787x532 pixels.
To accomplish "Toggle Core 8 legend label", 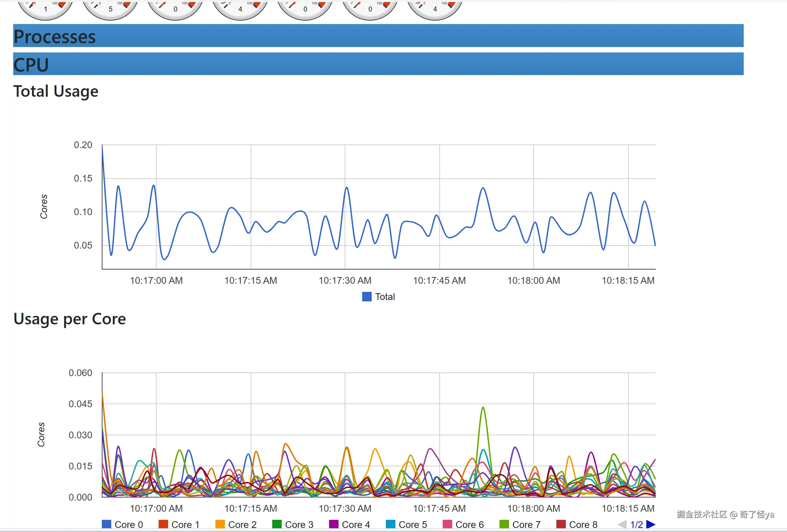I will pyautogui.click(x=583, y=525).
